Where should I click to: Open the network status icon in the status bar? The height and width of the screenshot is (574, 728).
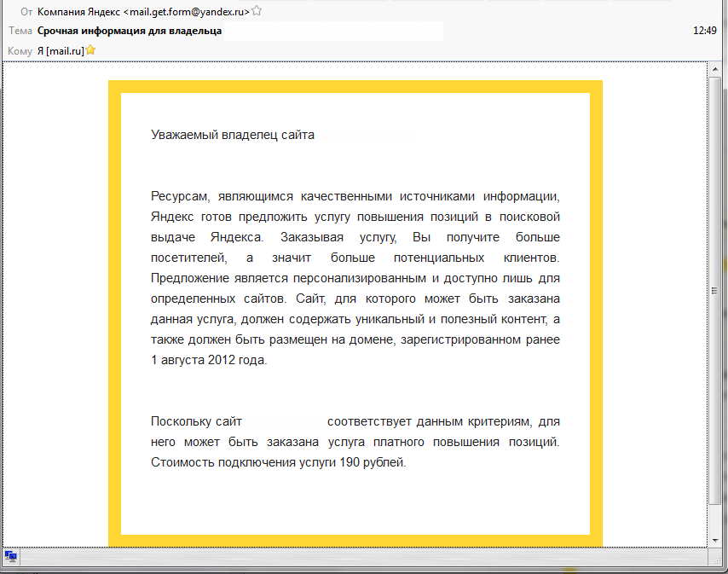point(11,556)
